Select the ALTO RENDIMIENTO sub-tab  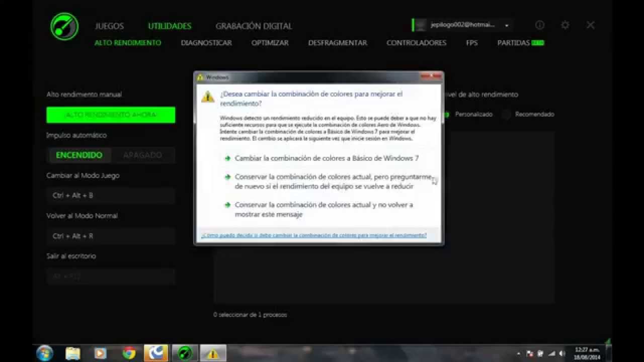[128, 43]
